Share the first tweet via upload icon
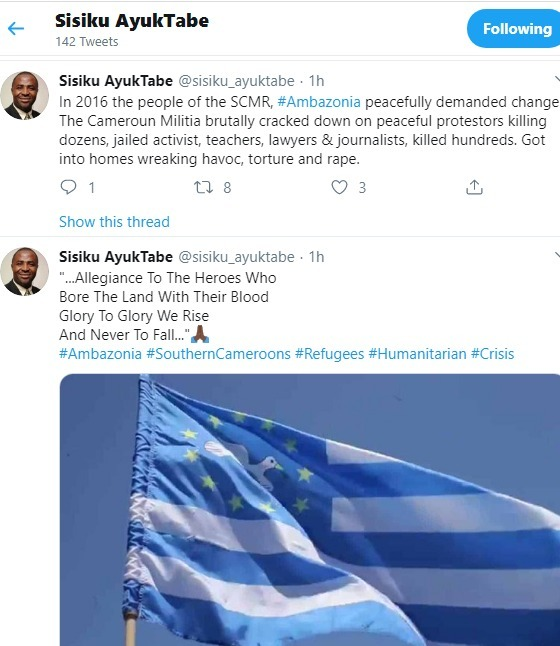The width and height of the screenshot is (560, 646). [474, 187]
